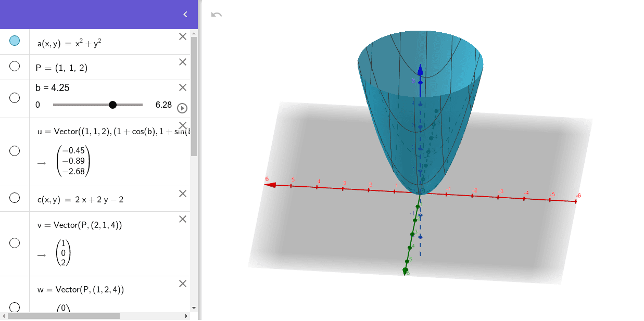This screenshot has width=644, height=321.
Task: Show vector v in the 3D view
Action: (15, 242)
